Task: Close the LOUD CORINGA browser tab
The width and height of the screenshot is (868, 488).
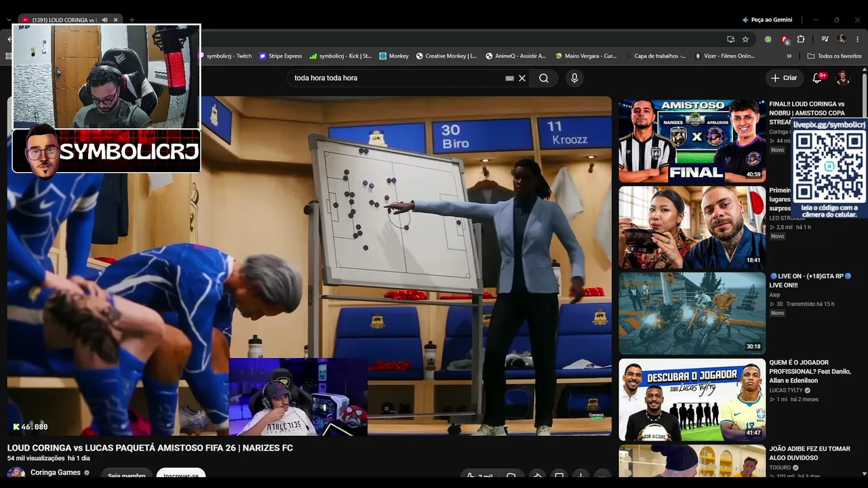Action: point(116,20)
